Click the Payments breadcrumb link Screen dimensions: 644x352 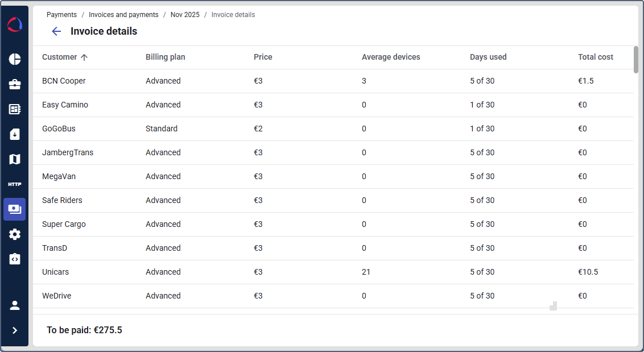(x=61, y=15)
